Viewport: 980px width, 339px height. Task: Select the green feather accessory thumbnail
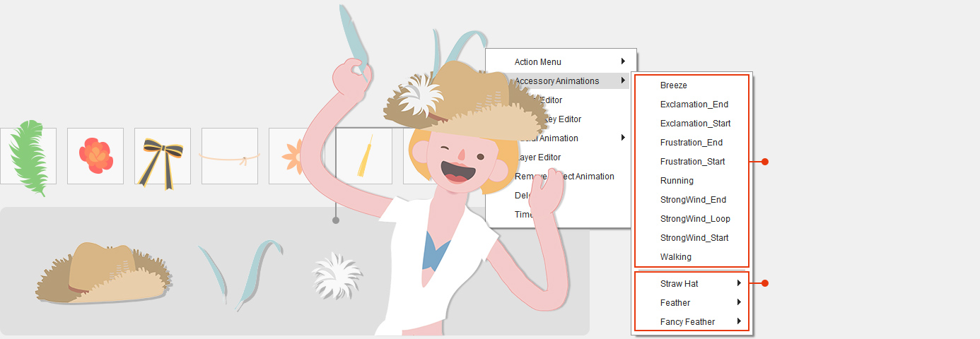pos(28,156)
